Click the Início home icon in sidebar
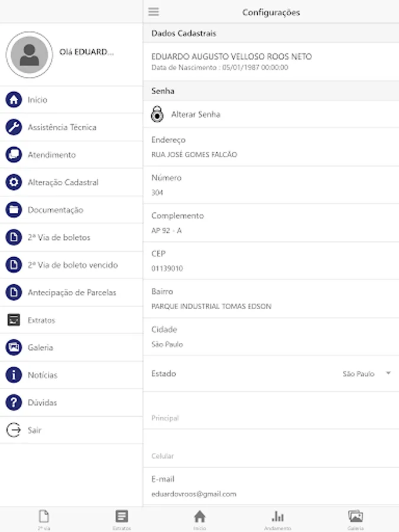This screenshot has height=532, width=399. tap(14, 100)
